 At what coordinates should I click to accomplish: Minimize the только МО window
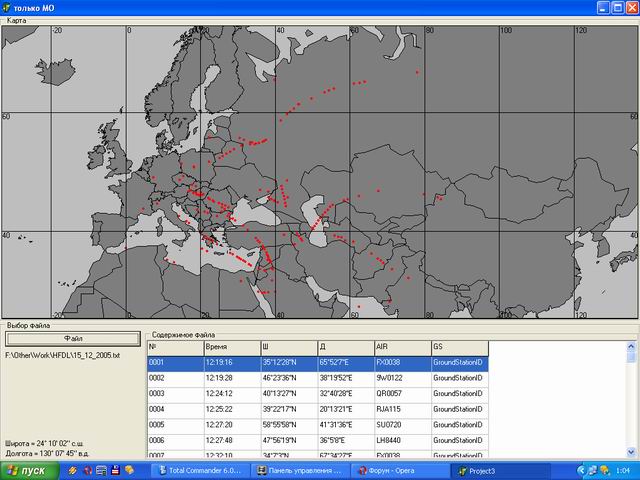coord(604,8)
